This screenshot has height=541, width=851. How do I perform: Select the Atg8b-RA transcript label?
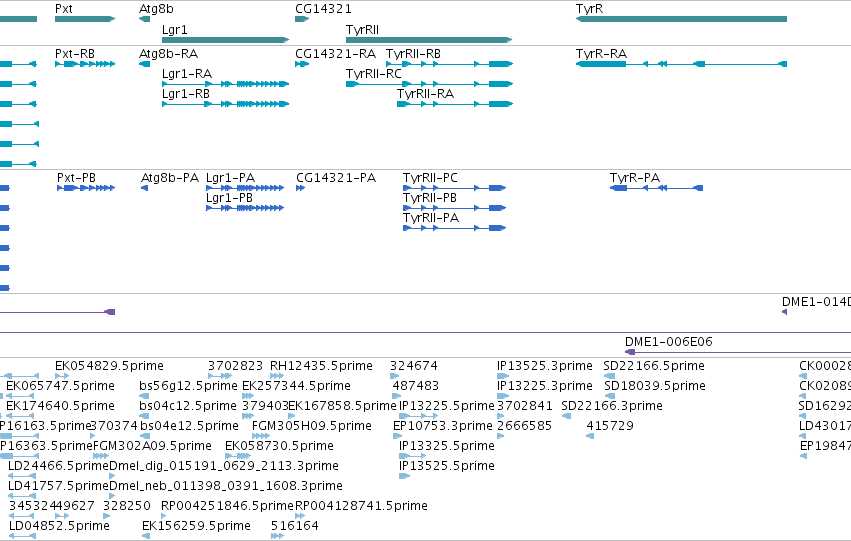[168, 54]
